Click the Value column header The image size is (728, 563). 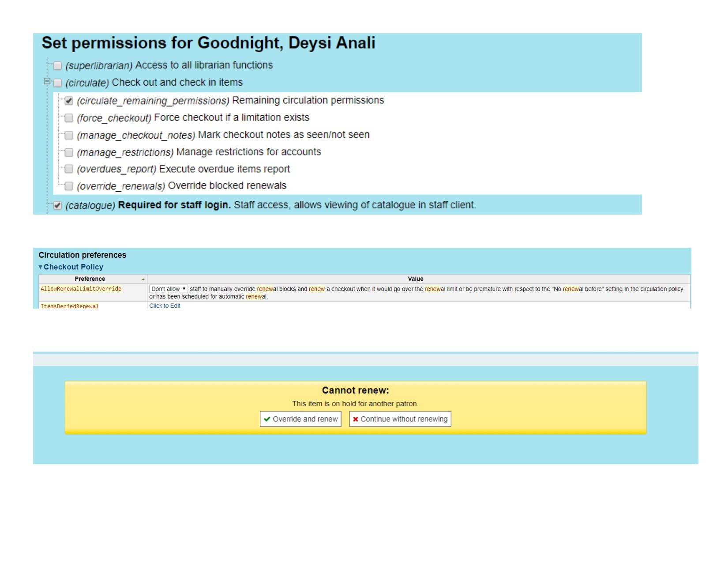coord(415,279)
